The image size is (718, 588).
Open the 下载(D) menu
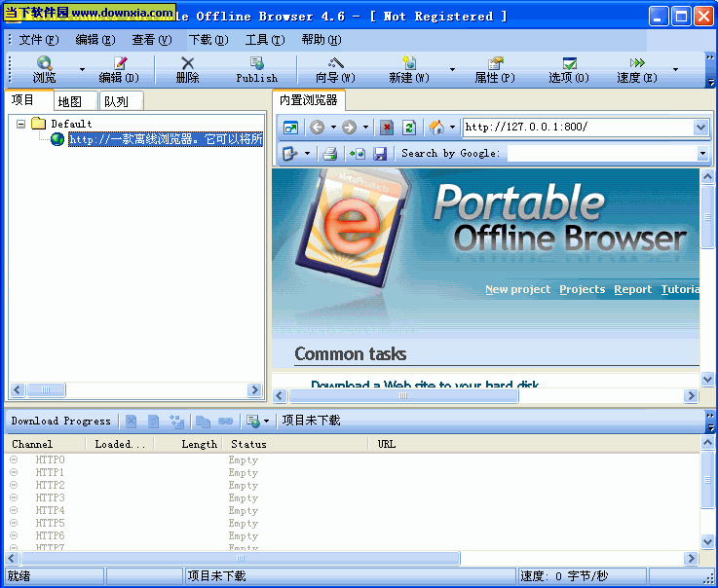click(208, 40)
